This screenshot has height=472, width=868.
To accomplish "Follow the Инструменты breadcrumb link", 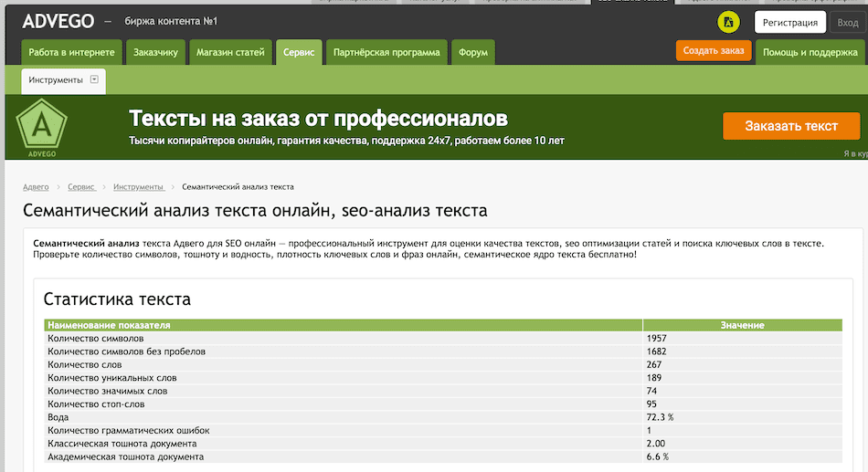I will pyautogui.click(x=138, y=186).
